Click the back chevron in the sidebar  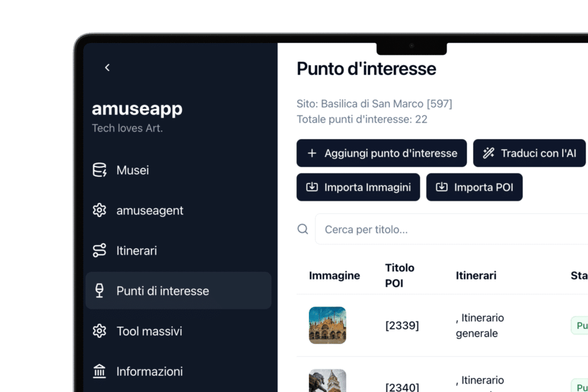coord(107,68)
